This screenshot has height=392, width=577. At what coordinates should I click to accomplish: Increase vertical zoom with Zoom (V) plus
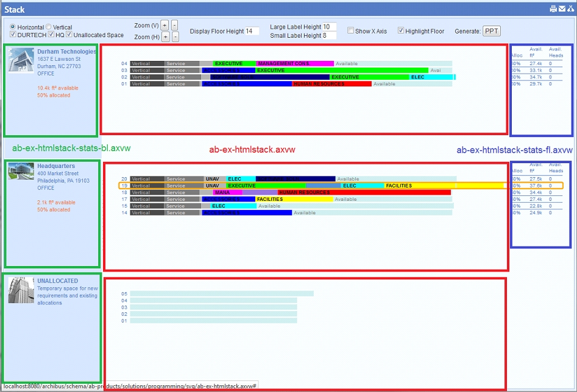(165, 26)
